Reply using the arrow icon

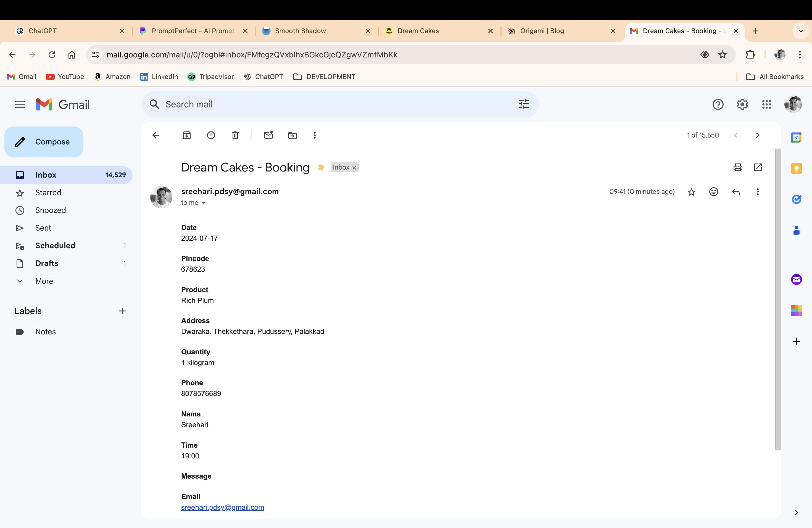click(735, 192)
